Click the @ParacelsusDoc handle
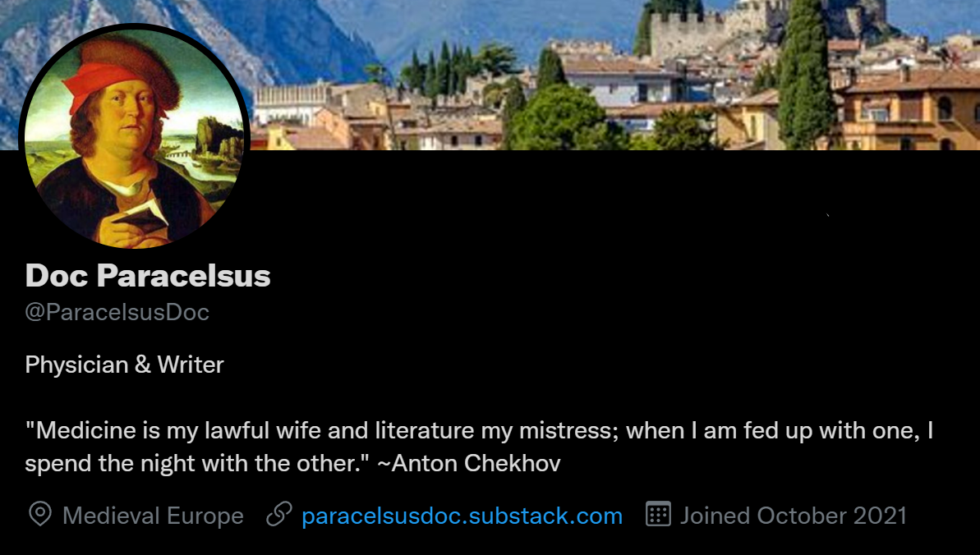Screen dimensions: 980x555 (x=117, y=312)
